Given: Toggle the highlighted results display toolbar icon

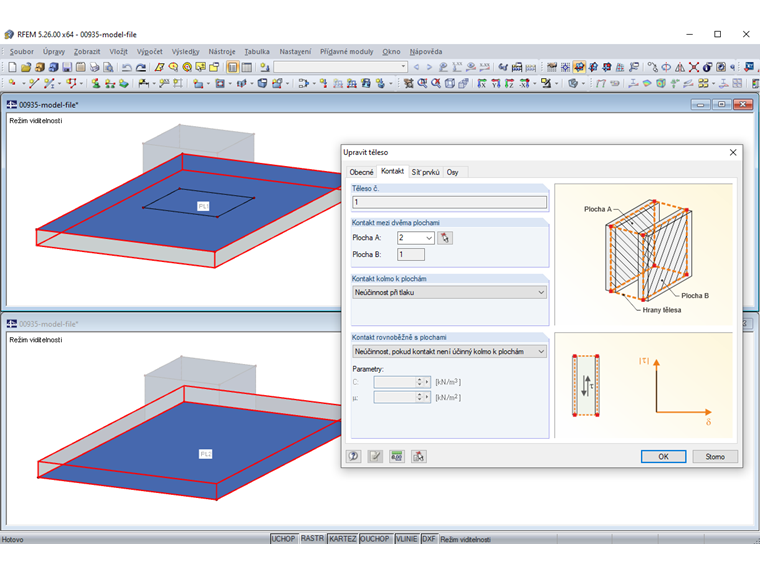Looking at the screenshot, I should tap(579, 67).
